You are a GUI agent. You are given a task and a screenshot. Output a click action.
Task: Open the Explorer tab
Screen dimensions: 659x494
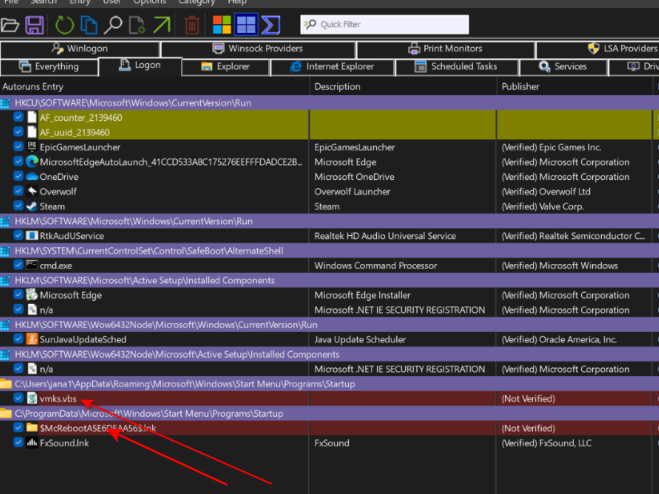226,67
